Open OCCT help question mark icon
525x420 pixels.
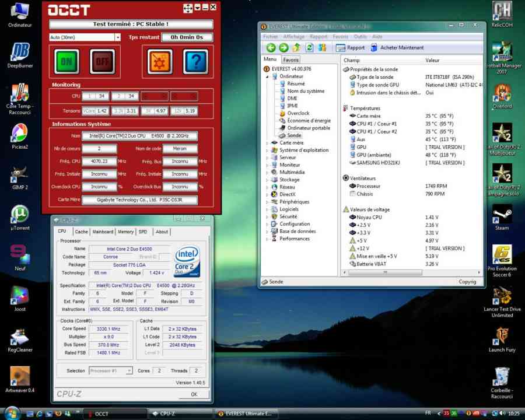196,62
